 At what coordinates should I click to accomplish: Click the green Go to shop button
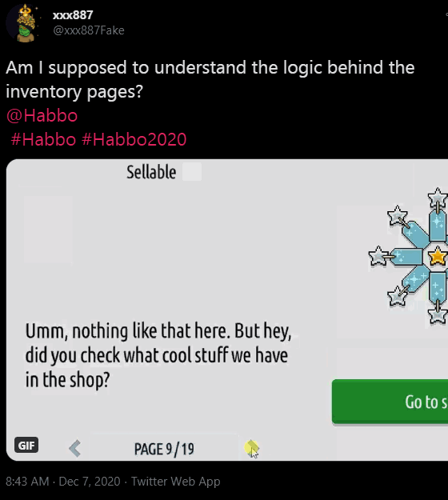390,402
